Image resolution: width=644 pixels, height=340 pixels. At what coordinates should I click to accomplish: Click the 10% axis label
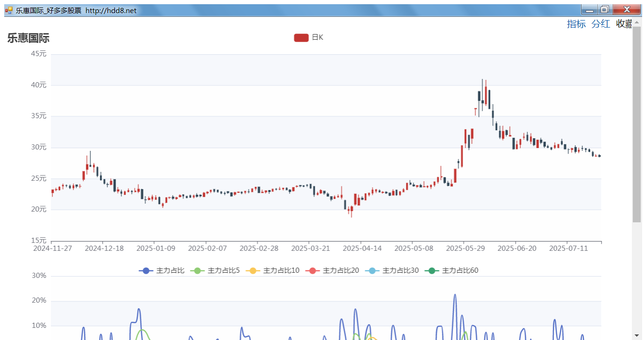pyautogui.click(x=39, y=325)
